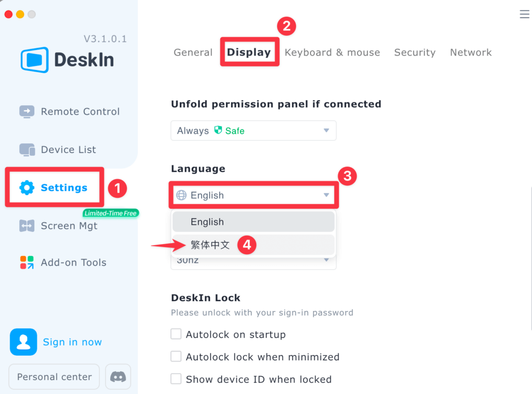Click the globe icon beside English
This screenshot has height=394, width=532.
coord(182,195)
